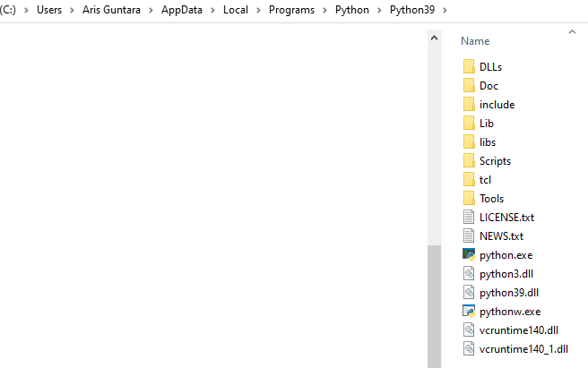This screenshot has height=368, width=588.
Task: Sort files by the Name column header
Action: click(475, 41)
